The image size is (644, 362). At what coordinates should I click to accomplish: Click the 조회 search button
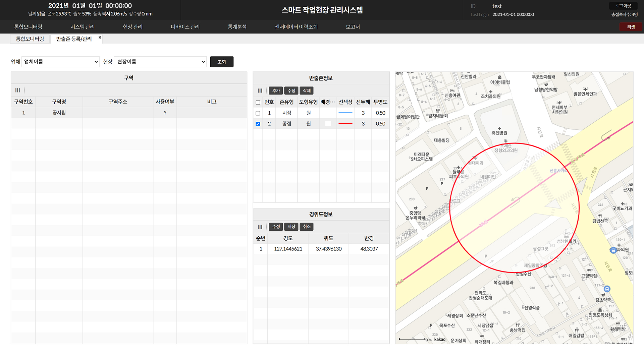coord(222,62)
